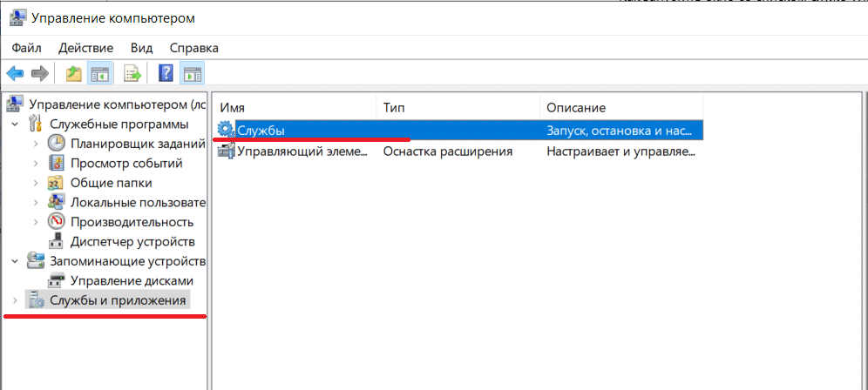
Task: Open the Файл menu
Action: tap(27, 48)
